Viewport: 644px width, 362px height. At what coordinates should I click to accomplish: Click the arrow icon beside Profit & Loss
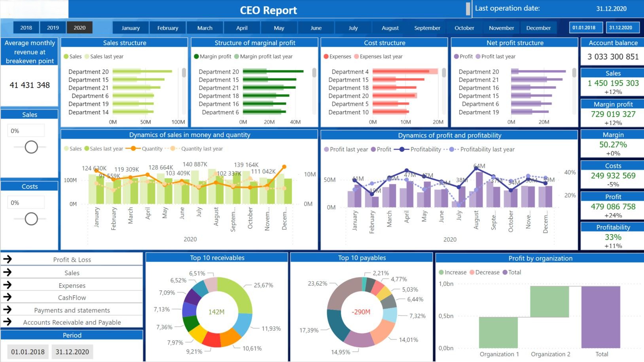tap(7, 259)
